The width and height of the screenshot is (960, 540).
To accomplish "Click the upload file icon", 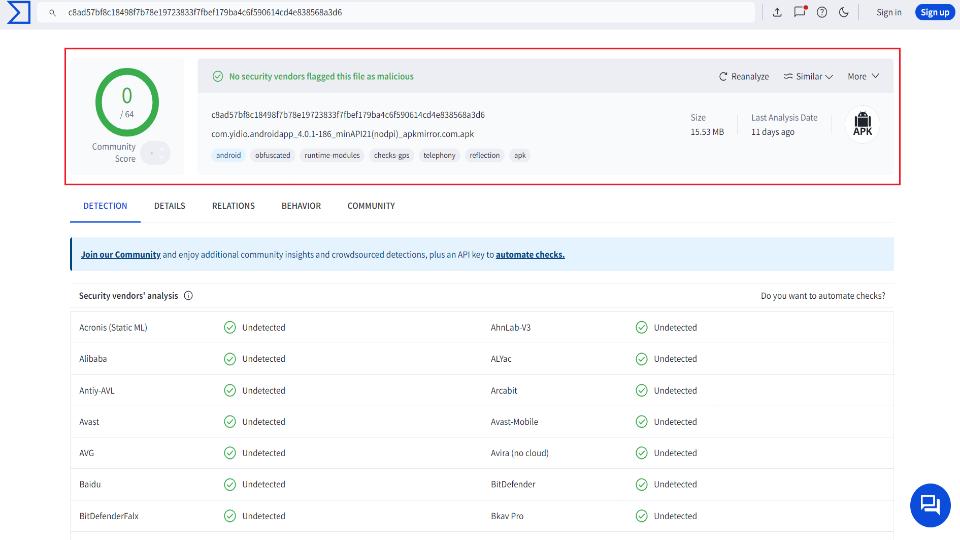I will pos(777,12).
